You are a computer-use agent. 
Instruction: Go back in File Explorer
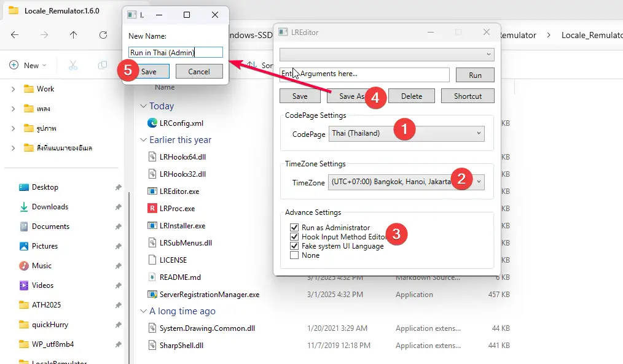(x=15, y=35)
